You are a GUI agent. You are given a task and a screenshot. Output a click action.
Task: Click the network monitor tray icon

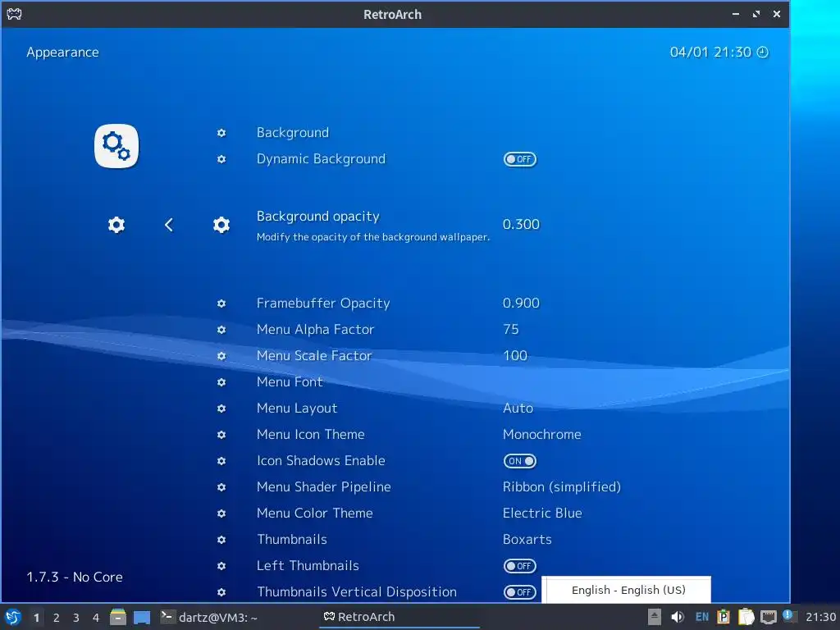(768, 617)
